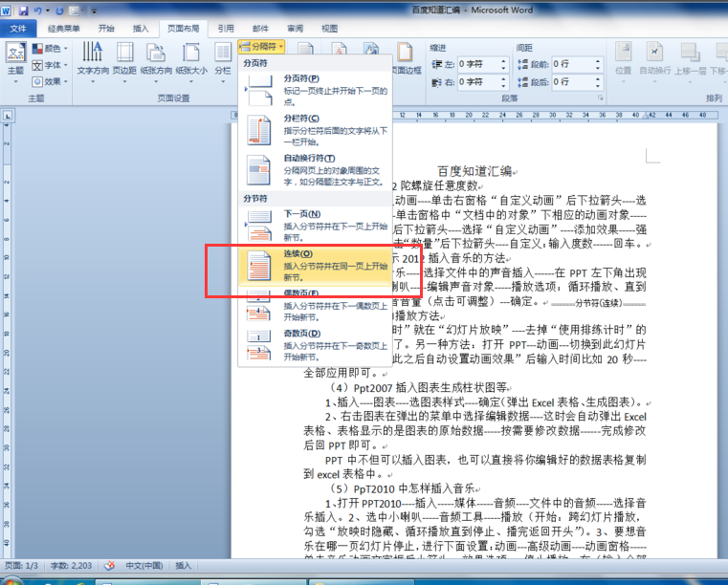The height and width of the screenshot is (585, 728).
Task: Select the 纸张方向 orientation icon
Action: point(156,63)
